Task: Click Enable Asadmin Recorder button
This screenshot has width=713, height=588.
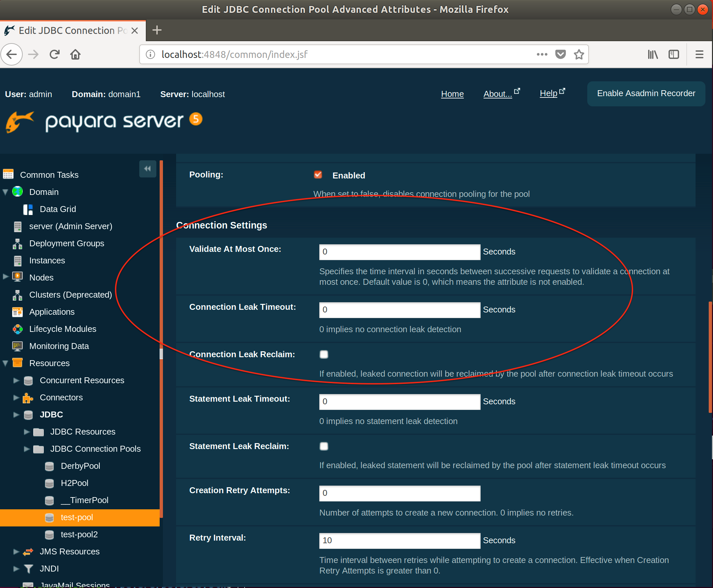Action: pyautogui.click(x=646, y=93)
